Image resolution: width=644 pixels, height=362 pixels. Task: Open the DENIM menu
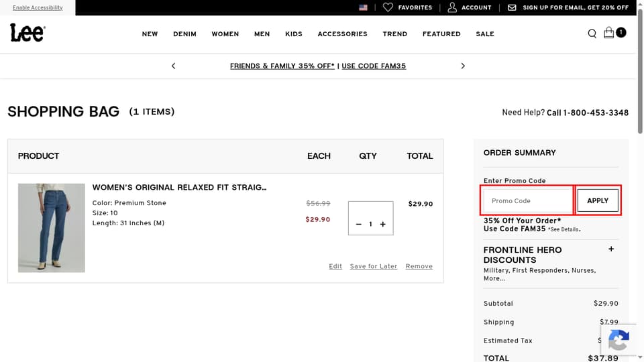185,34
